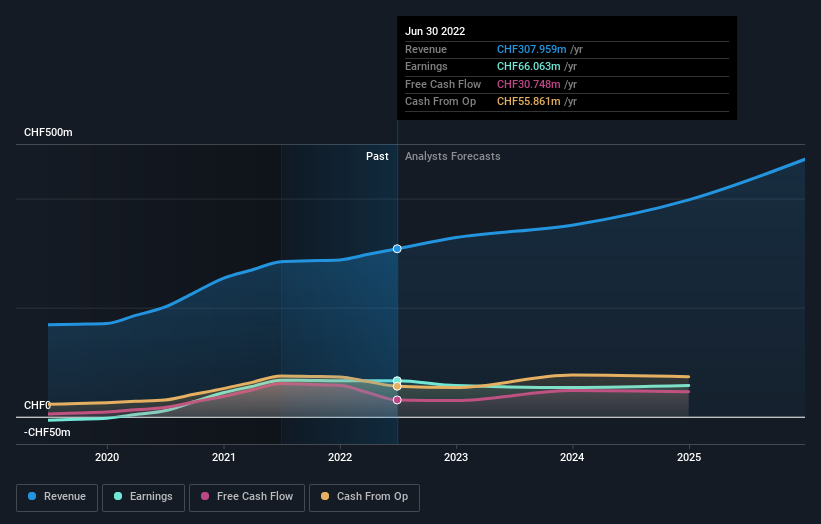Click the Cash From Op label in tooltip

440,102
